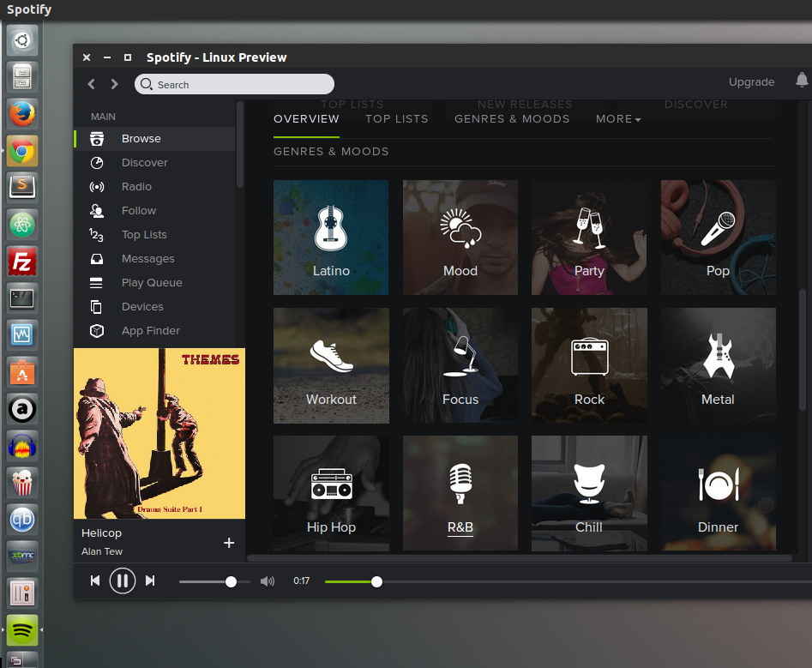Launch Audacity from the dock
The height and width of the screenshot is (668, 812).
pos(22,447)
